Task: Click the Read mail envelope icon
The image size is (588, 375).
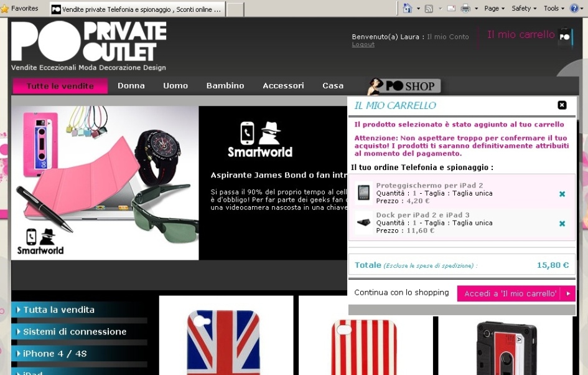Action: coord(452,8)
